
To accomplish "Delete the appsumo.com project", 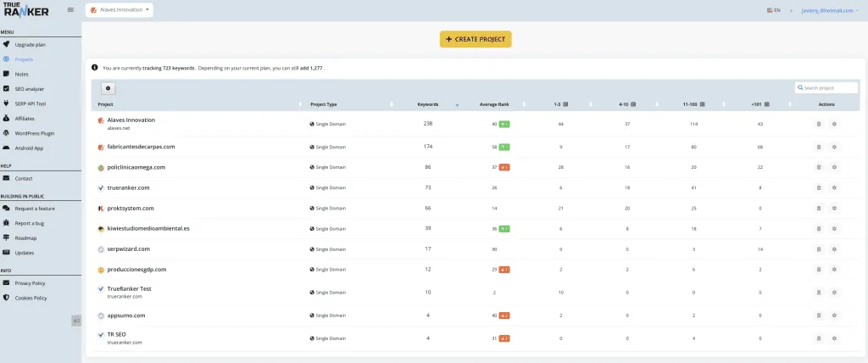I will pos(819,316).
